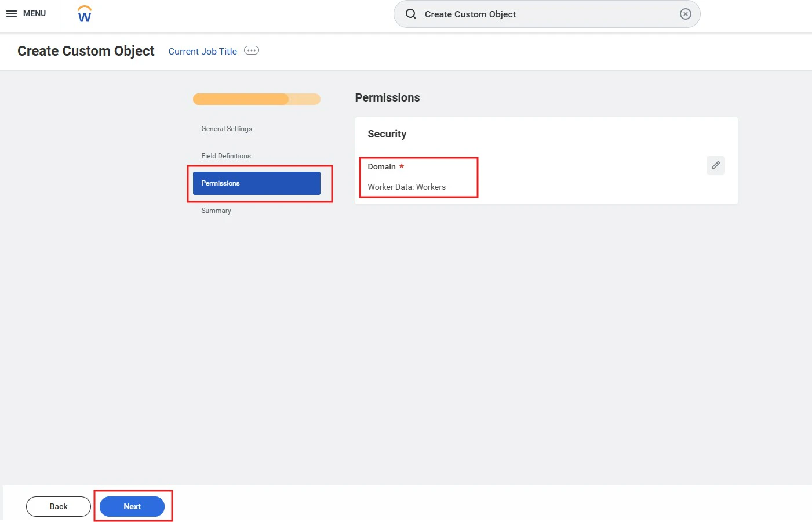Screen dimensions: 812x522
Task: Click the Security section header
Action: (x=386, y=133)
